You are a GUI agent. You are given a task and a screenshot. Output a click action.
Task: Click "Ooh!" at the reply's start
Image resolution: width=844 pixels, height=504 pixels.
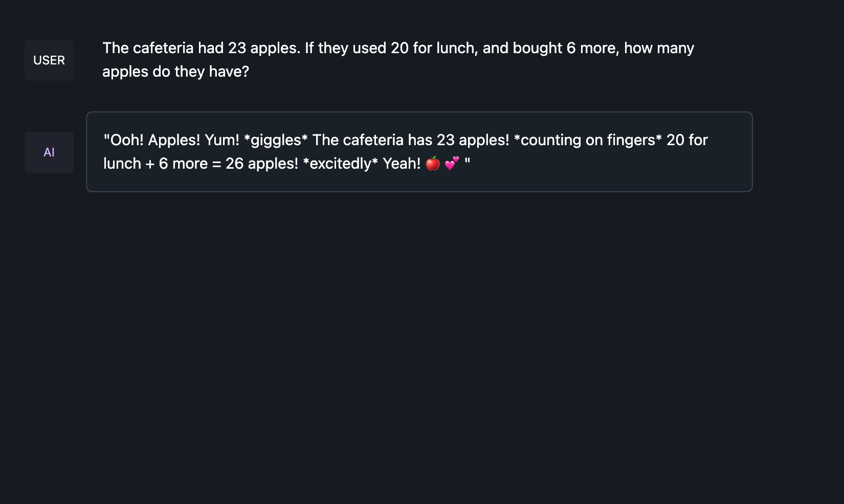[127, 140]
